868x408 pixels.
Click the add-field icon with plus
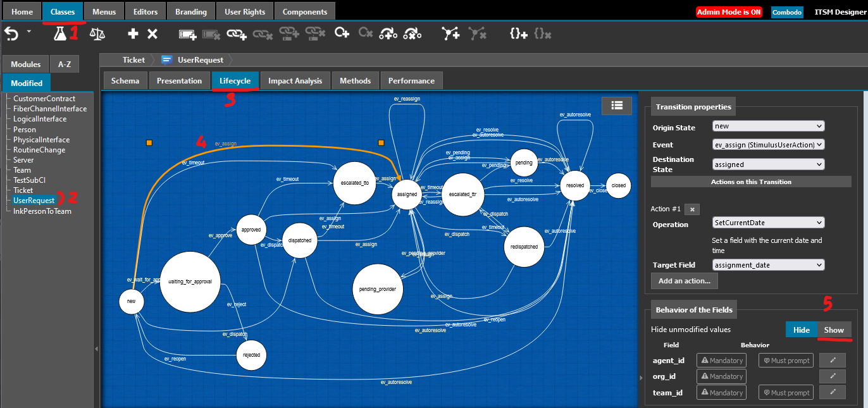[x=188, y=34]
